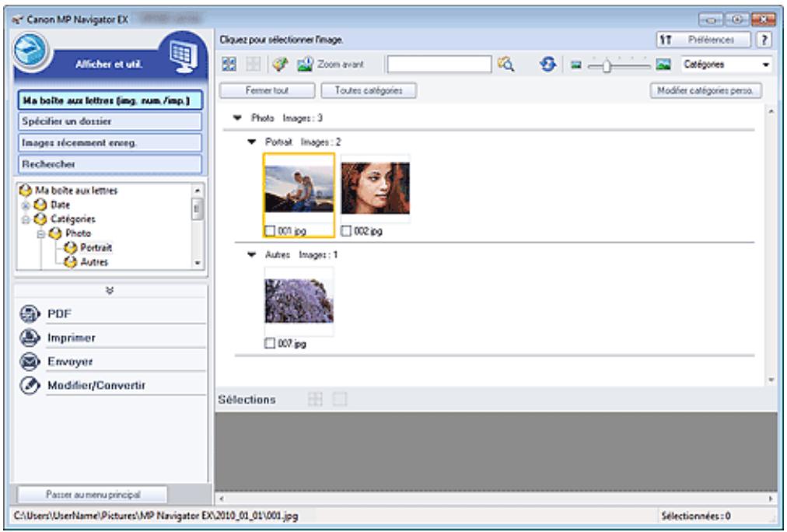
Task: Click the file path in status bar
Action: [156, 516]
